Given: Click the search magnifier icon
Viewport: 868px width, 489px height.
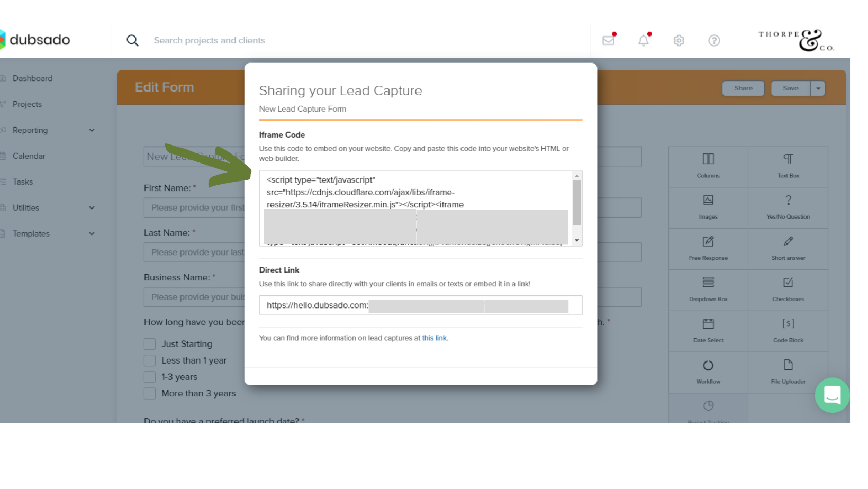Looking at the screenshot, I should point(132,40).
